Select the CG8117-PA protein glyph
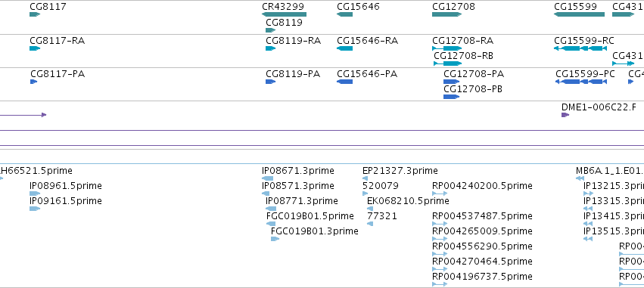 (34, 82)
